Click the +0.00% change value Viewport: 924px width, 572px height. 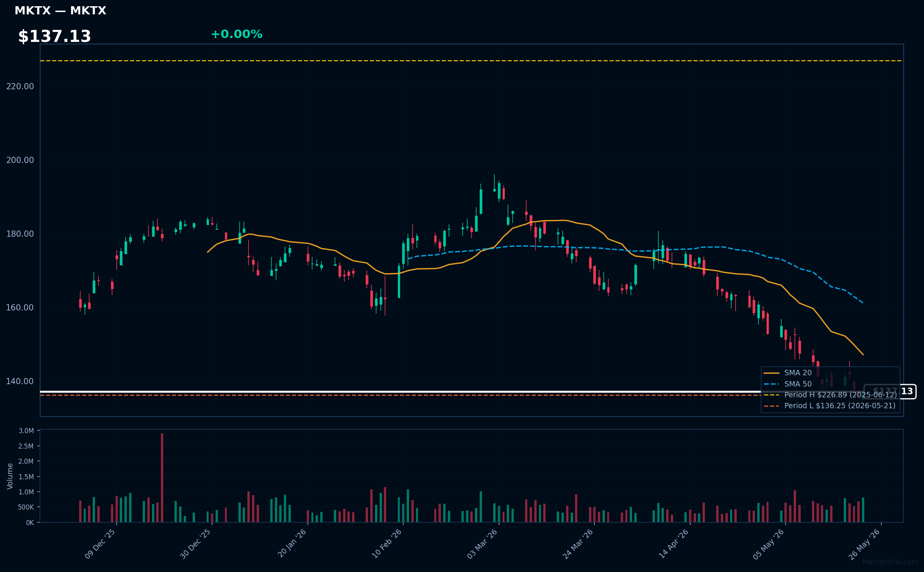(237, 34)
